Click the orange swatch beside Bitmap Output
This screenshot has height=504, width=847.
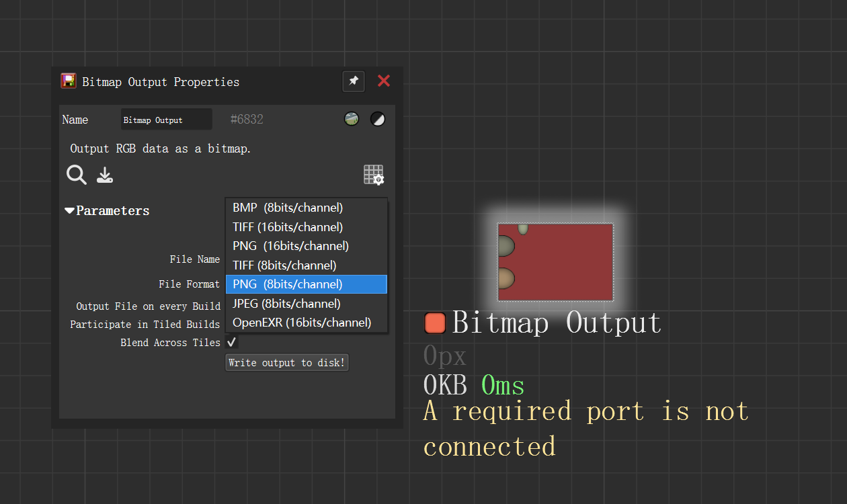click(x=436, y=323)
